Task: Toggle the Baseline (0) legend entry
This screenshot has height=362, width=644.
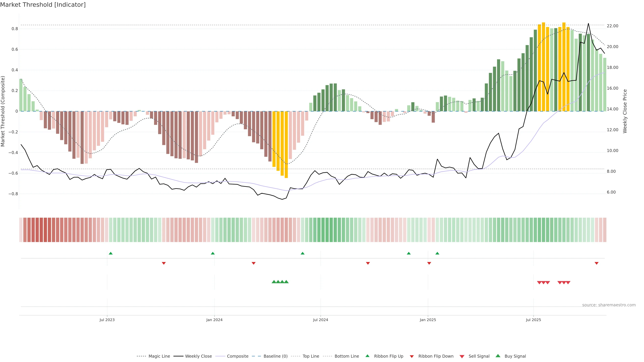Action: tap(275, 356)
